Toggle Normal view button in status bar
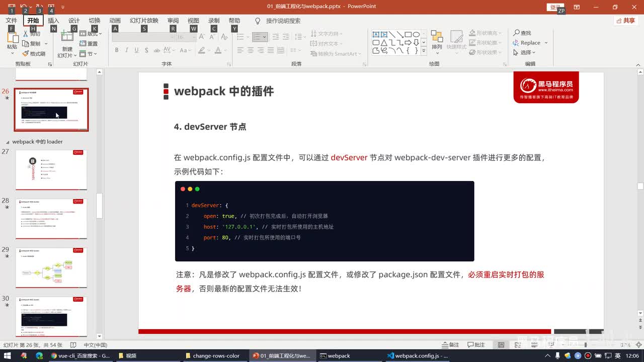Viewport: 644px width, 362px height. [501, 345]
